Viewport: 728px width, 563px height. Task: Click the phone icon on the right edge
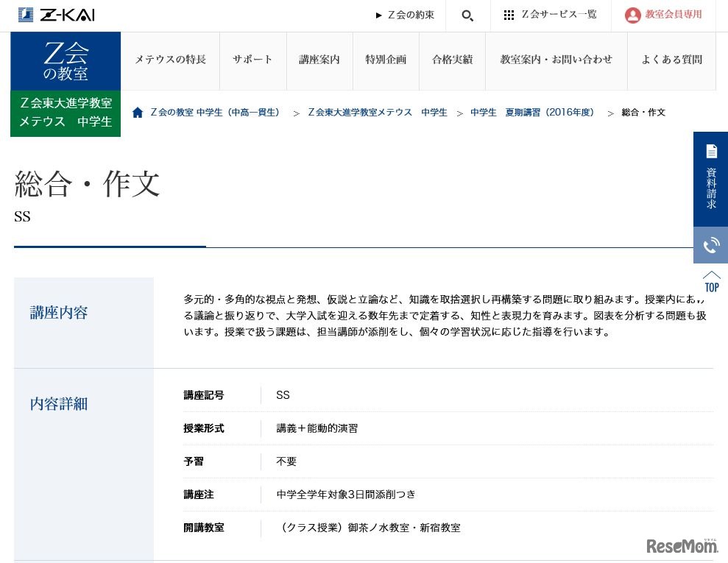click(x=710, y=245)
